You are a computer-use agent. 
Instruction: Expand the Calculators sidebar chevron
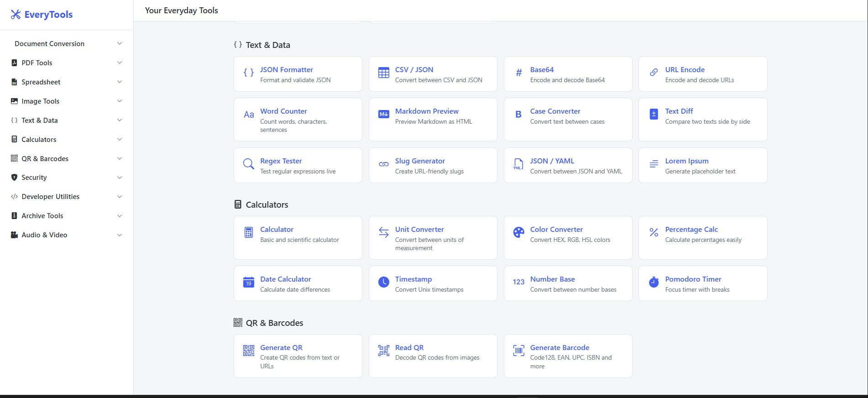tap(120, 139)
